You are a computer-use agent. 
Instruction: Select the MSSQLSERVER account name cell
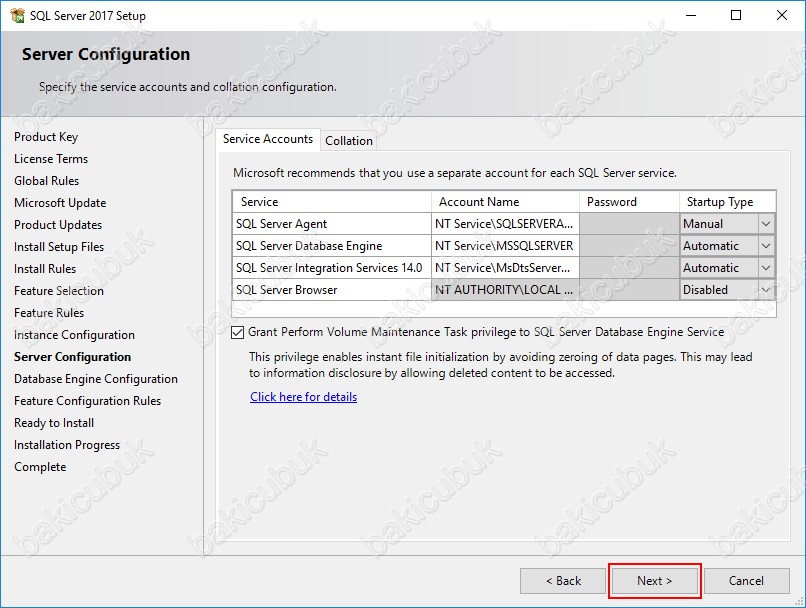coord(505,246)
